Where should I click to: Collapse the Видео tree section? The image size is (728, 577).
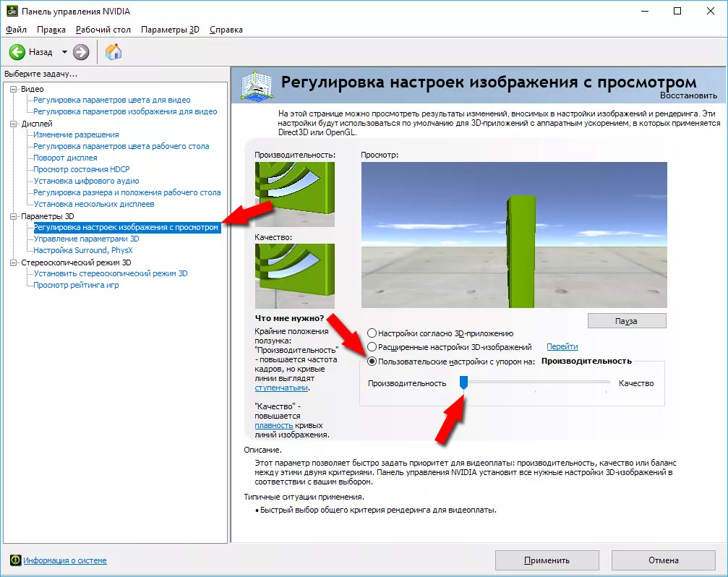click(x=12, y=88)
